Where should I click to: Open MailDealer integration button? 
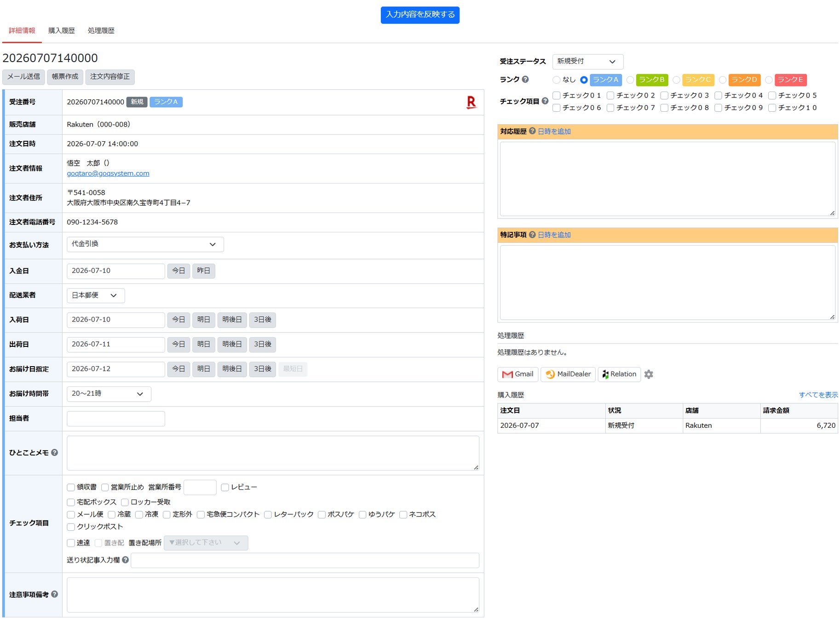click(x=568, y=374)
